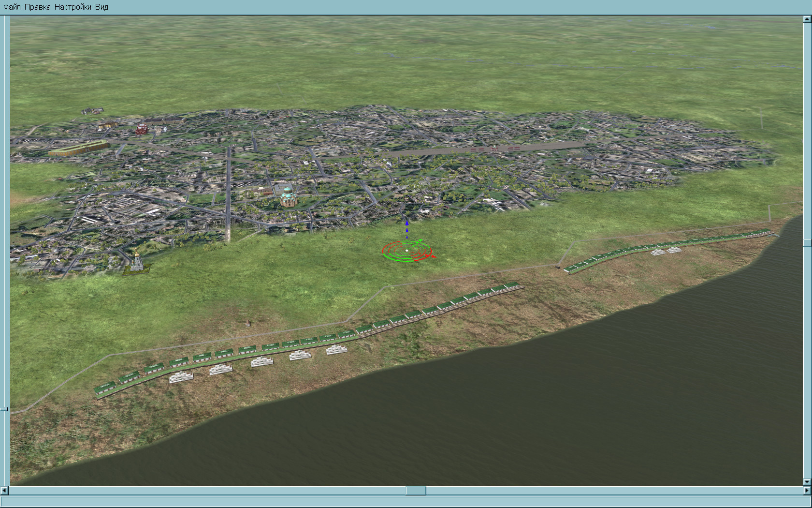
Task: Open the Вид menu
Action: tap(101, 7)
